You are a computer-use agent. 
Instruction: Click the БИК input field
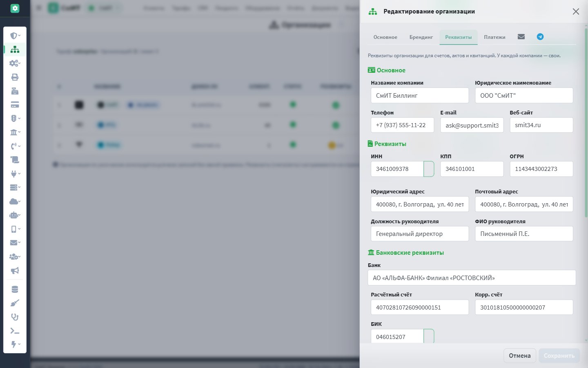coord(397,337)
